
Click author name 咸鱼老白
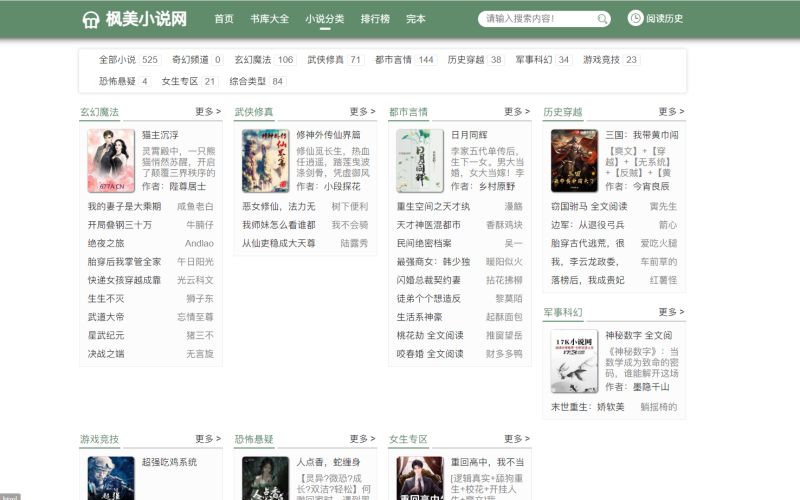195,207
